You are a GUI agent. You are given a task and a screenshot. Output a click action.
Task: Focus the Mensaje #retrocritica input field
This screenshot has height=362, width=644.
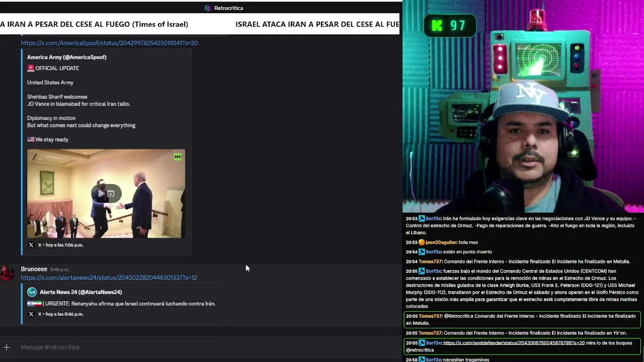click(206, 347)
